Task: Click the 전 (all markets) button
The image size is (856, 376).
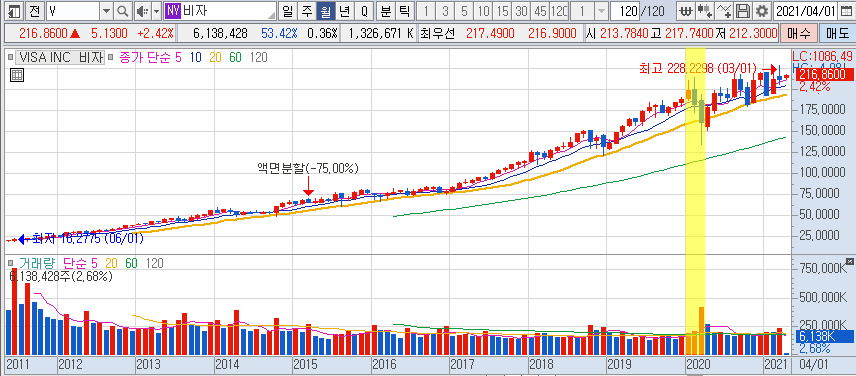Action: (34, 10)
